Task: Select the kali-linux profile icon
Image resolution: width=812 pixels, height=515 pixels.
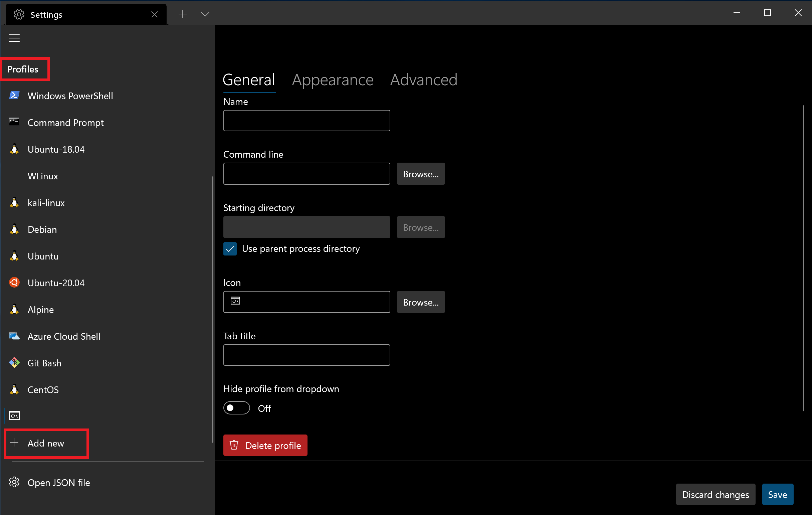Action: (x=15, y=202)
